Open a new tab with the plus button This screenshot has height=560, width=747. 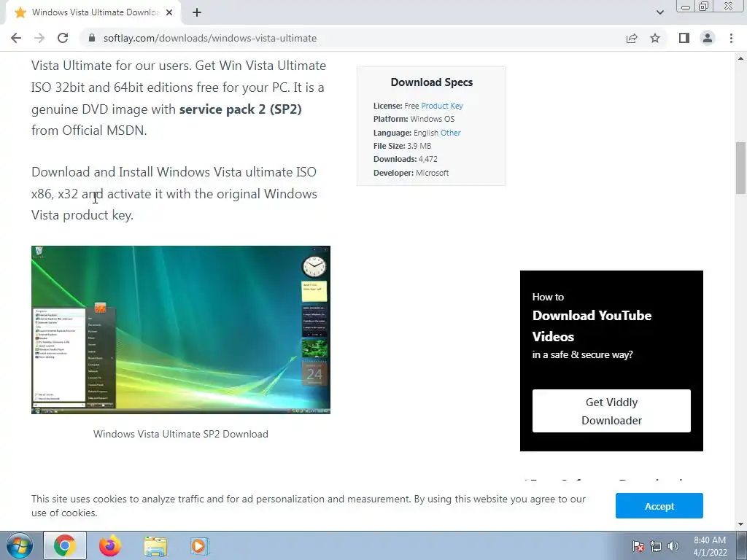pos(197,12)
